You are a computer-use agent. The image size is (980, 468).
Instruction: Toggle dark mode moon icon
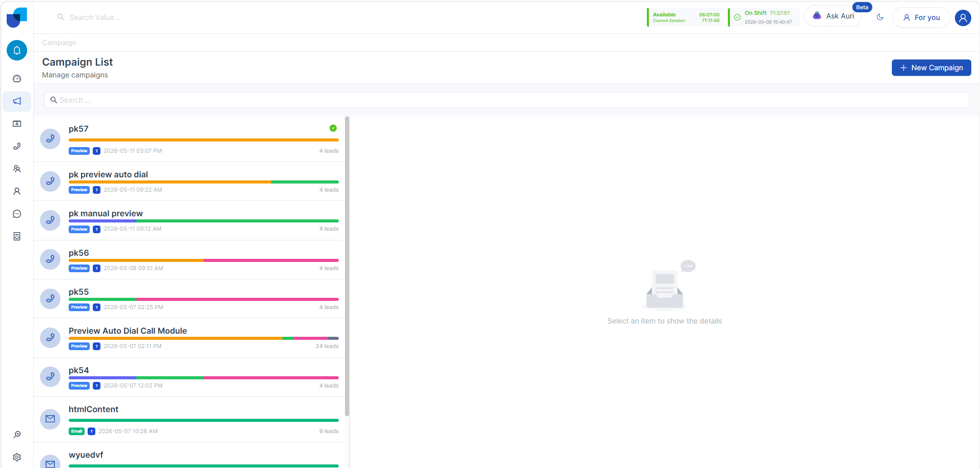[880, 17]
